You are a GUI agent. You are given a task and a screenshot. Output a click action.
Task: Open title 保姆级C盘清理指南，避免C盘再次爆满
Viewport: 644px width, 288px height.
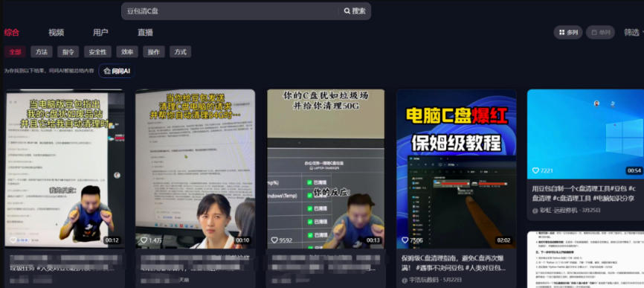pyautogui.click(x=454, y=263)
